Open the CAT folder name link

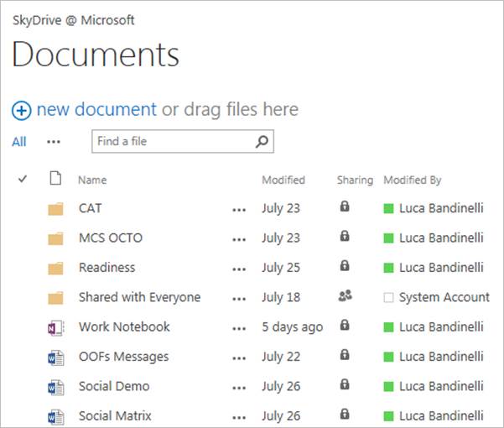pos(91,208)
